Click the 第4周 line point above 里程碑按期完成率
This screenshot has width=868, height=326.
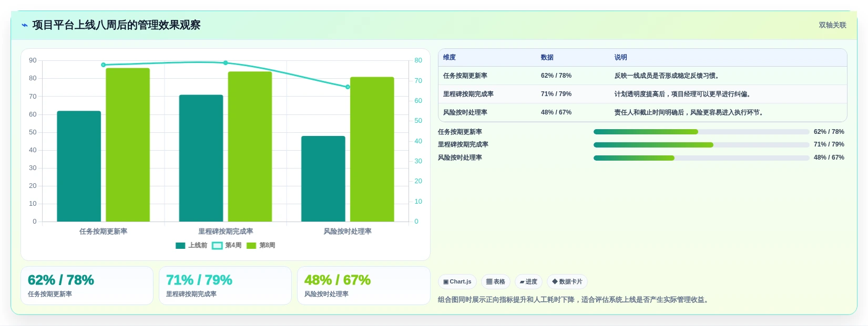pos(226,63)
